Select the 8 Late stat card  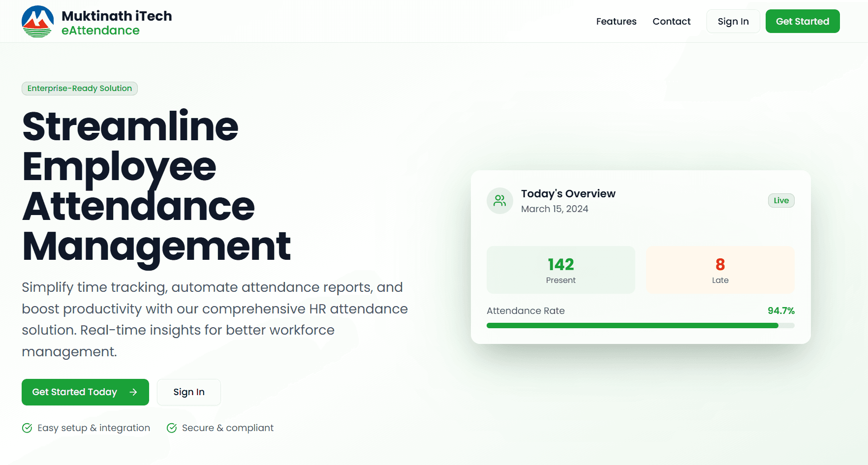click(720, 270)
